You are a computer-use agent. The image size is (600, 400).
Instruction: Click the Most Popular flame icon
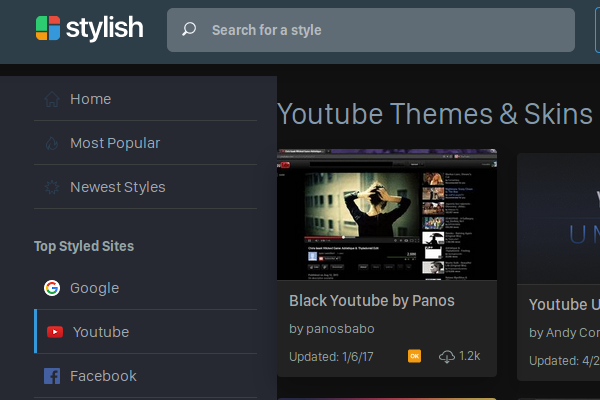coord(52,143)
